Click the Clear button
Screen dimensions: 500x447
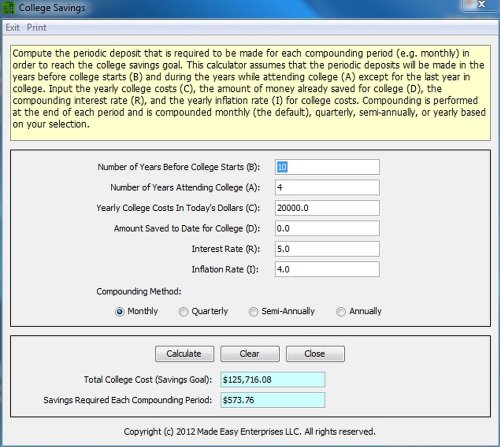(x=250, y=354)
